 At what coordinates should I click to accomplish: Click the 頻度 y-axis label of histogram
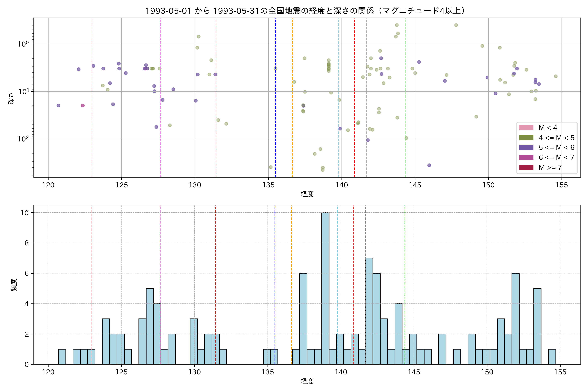click(x=14, y=285)
